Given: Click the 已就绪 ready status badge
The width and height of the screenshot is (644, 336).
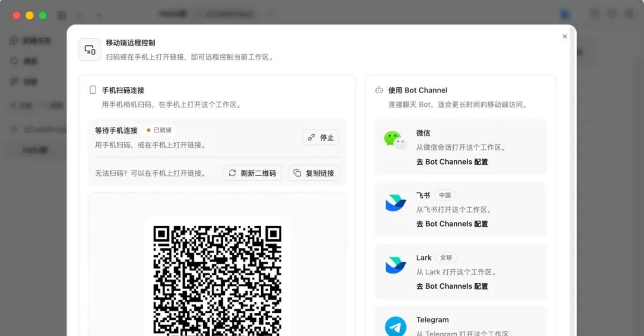Looking at the screenshot, I should coord(159,130).
